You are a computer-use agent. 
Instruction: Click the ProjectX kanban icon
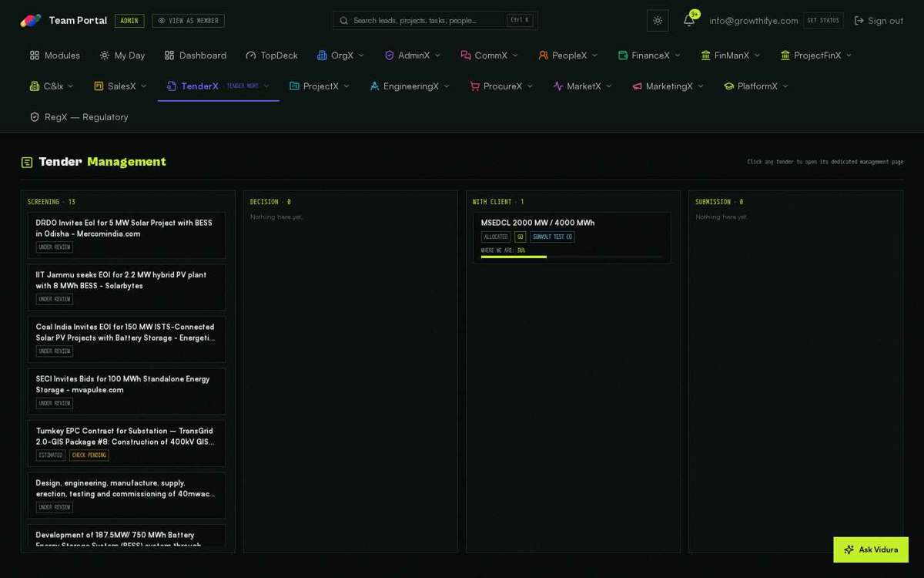pos(294,86)
